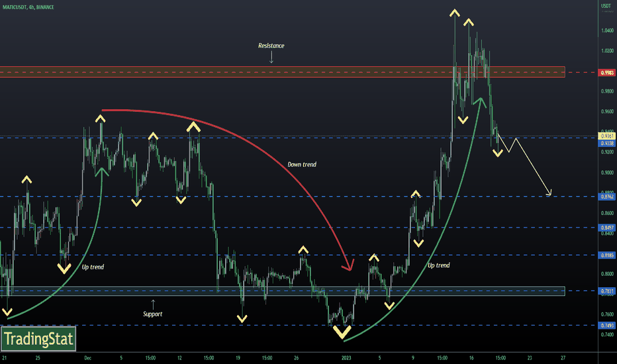Click the 0.8000 tick on price scale
This screenshot has width=617, height=364.
[x=607, y=273]
